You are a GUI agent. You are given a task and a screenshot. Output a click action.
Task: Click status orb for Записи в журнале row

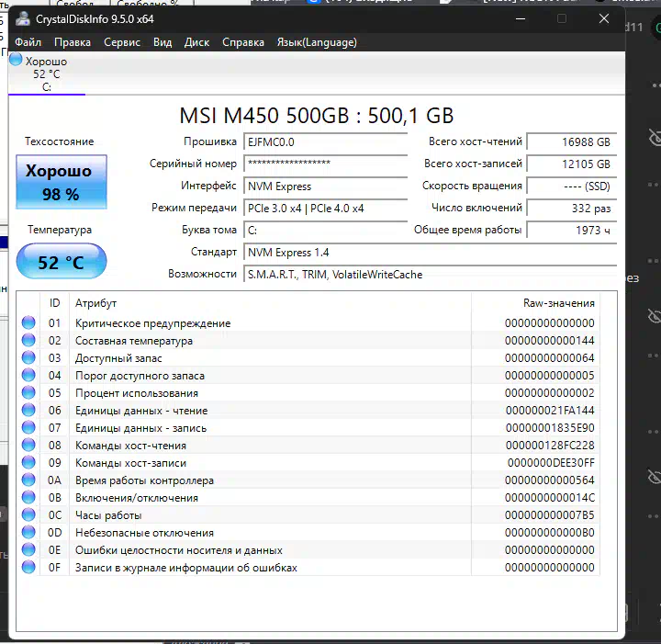pos(28,567)
